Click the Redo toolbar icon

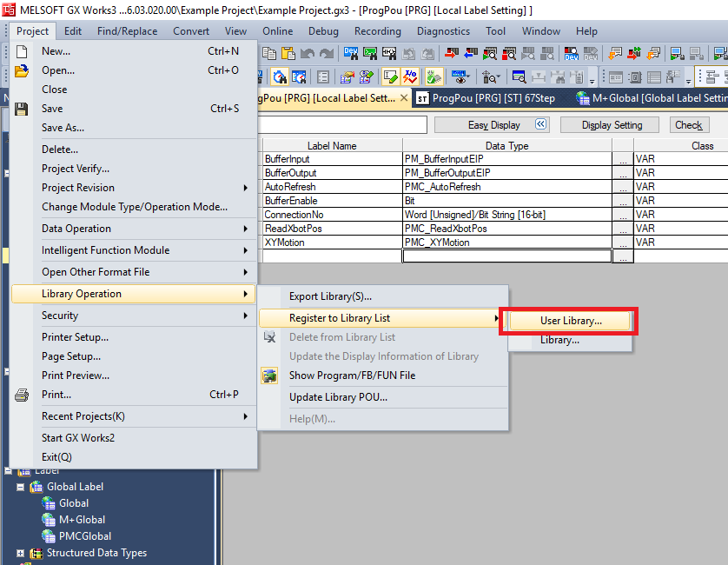point(327,52)
